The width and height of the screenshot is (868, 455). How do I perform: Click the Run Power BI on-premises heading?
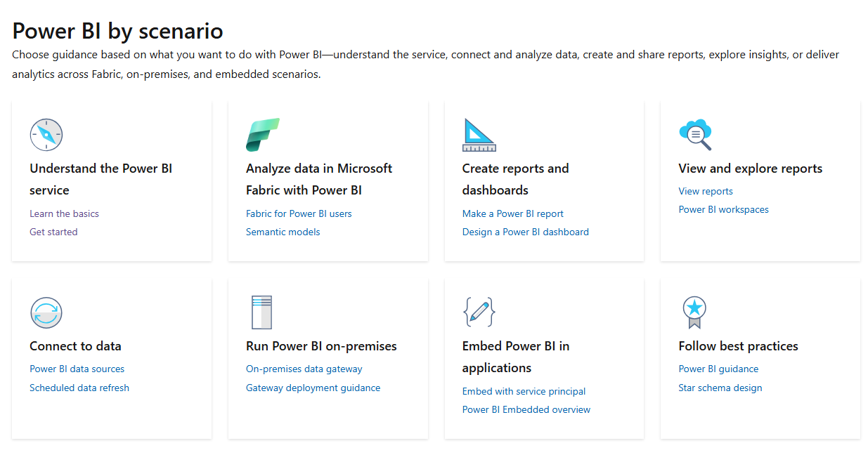[x=321, y=346]
